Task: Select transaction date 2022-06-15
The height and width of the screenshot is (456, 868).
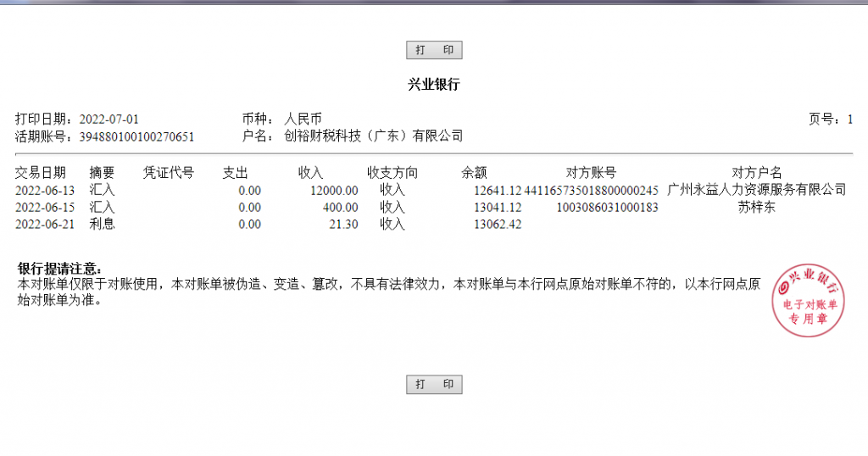Action: 45,208
